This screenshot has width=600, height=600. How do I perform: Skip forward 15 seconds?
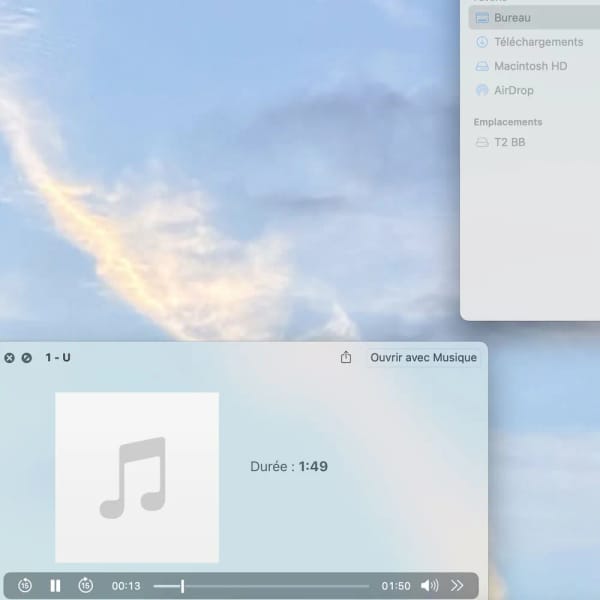tap(86, 585)
